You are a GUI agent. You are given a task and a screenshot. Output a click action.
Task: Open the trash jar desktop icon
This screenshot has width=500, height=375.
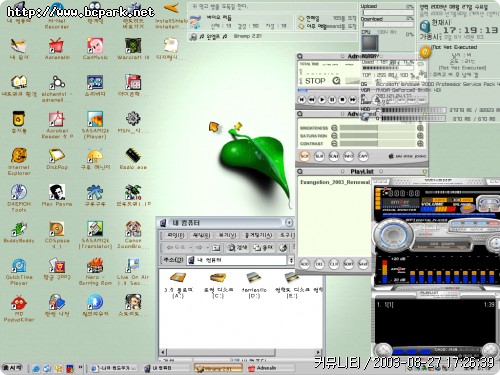pos(19,122)
